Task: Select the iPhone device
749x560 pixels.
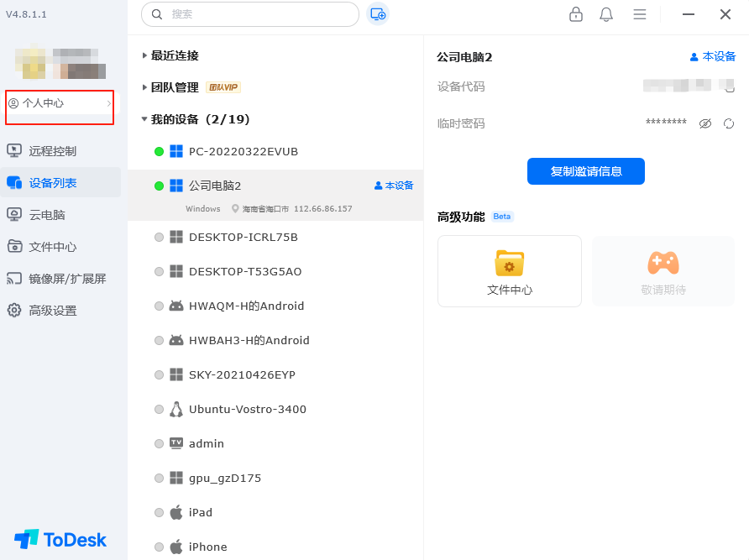Action: pos(275,547)
